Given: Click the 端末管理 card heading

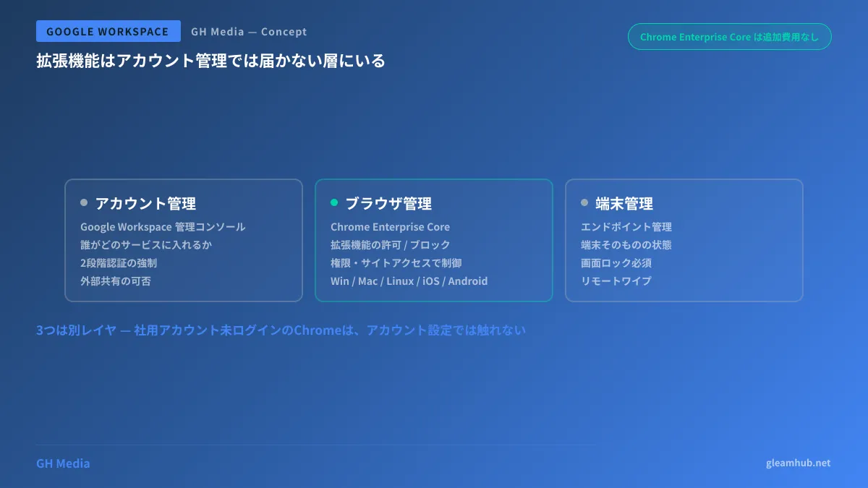Looking at the screenshot, I should point(624,203).
